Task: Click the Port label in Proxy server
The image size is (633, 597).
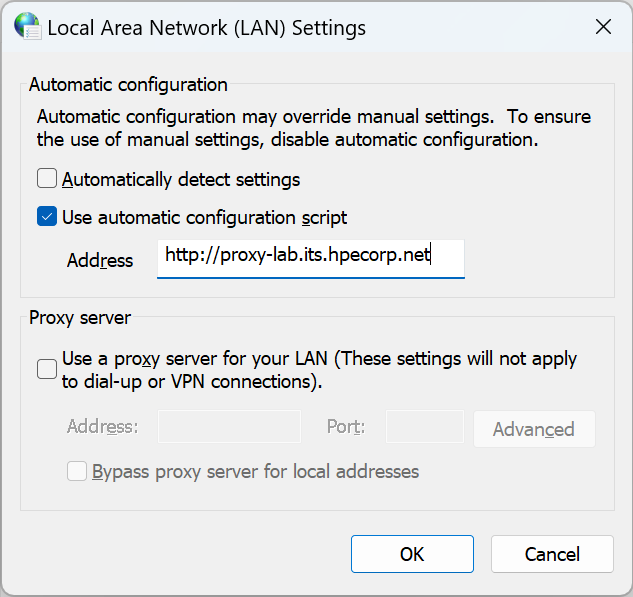Action: tap(345, 427)
